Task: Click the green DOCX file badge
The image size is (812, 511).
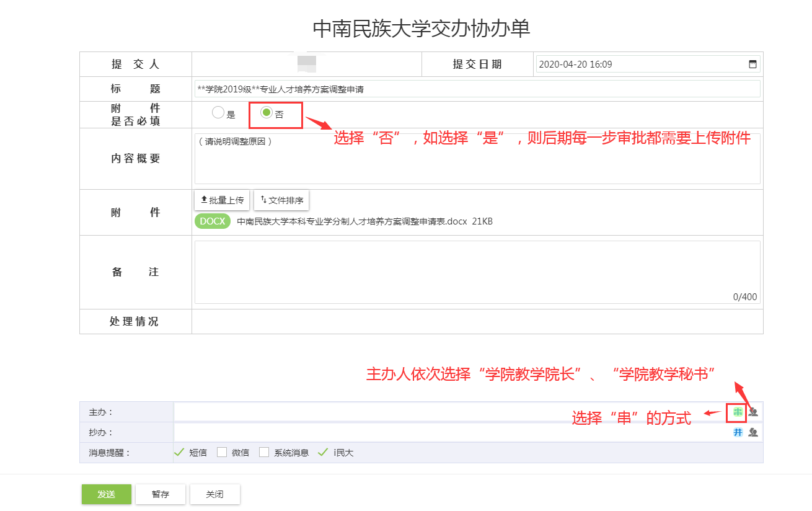Action: click(213, 221)
